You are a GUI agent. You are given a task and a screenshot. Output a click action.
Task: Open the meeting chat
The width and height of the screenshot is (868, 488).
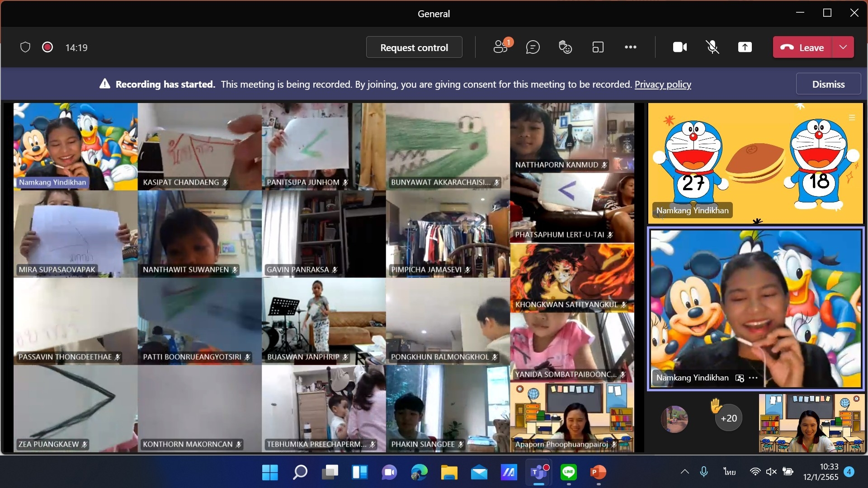click(533, 47)
